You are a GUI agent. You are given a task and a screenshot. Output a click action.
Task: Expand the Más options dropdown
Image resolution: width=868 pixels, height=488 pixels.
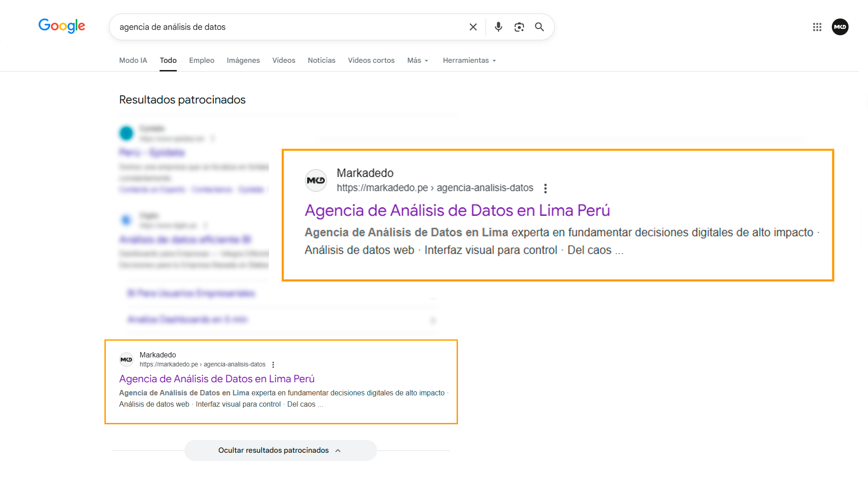tap(417, 60)
